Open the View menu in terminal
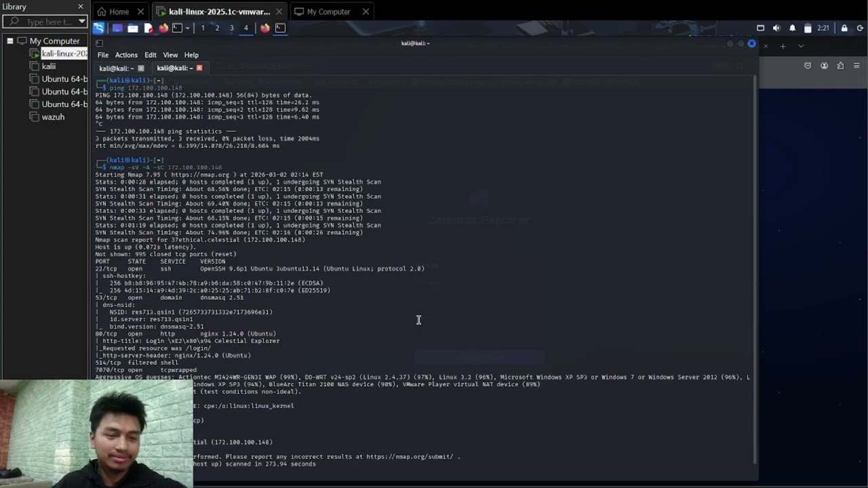 [x=170, y=55]
